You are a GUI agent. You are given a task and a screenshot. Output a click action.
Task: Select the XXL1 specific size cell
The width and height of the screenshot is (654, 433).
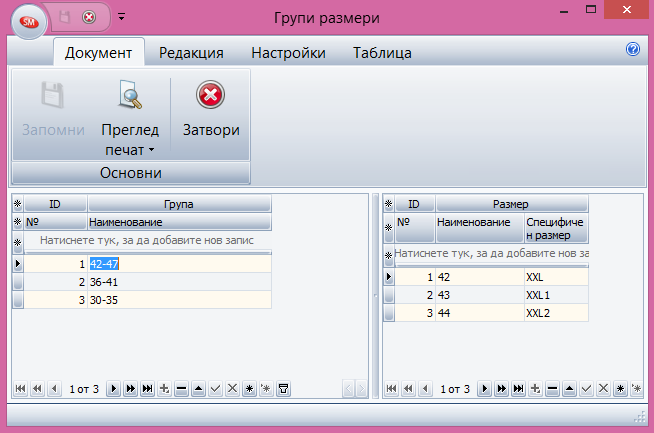click(x=556, y=295)
